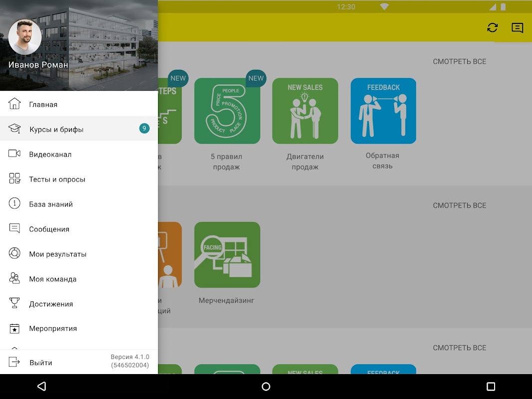Tap the user name Иванов Роман
532x399 pixels.
38,64
